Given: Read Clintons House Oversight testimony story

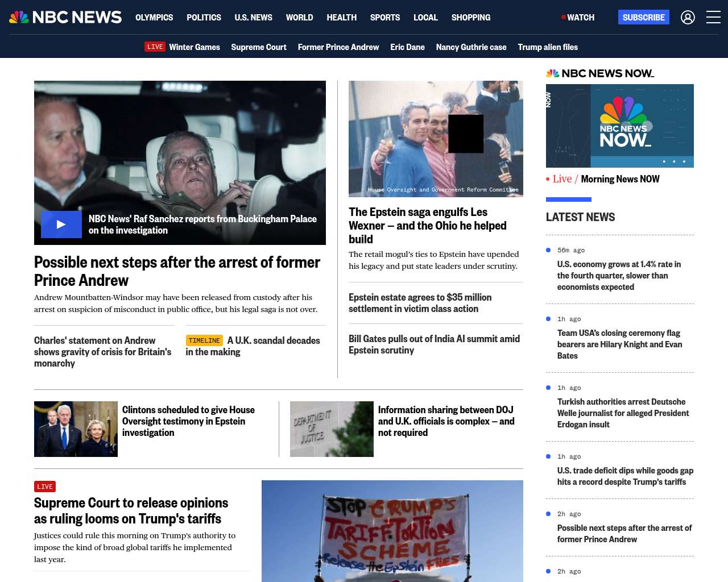Looking at the screenshot, I should click(188, 421).
